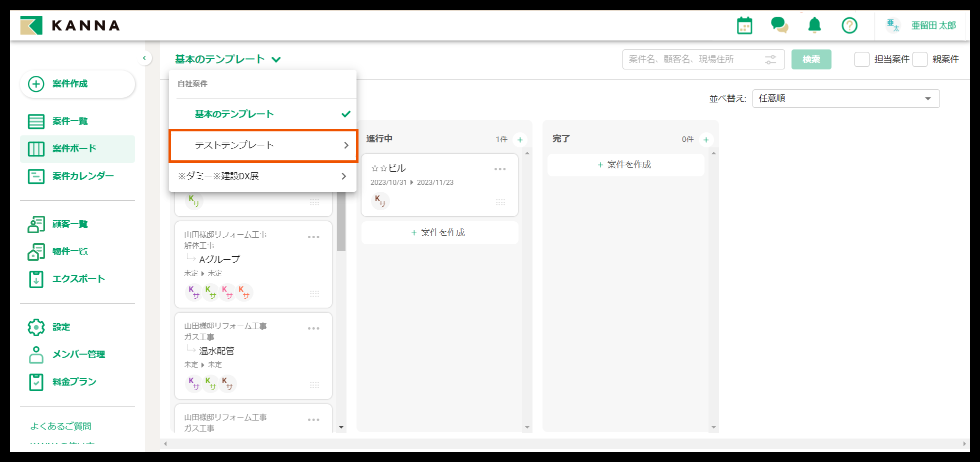Screen dimensions: 980x462
Task: Add a case with 進行中 plus icon
Action: 520,140
